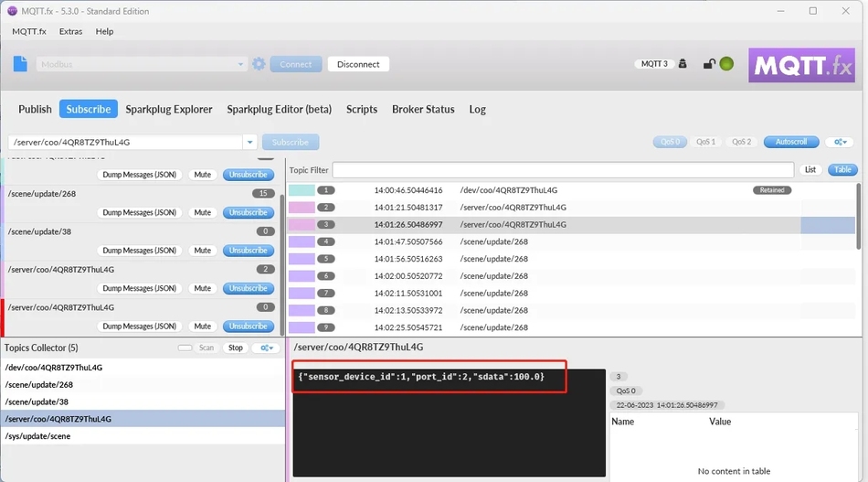Screen dimensions: 868x482
Task: Open connection settings gear icon
Action: point(259,64)
